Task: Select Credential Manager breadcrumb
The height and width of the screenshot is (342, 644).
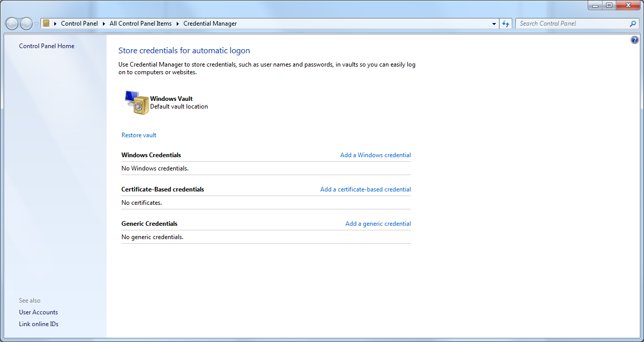Action: coord(210,24)
